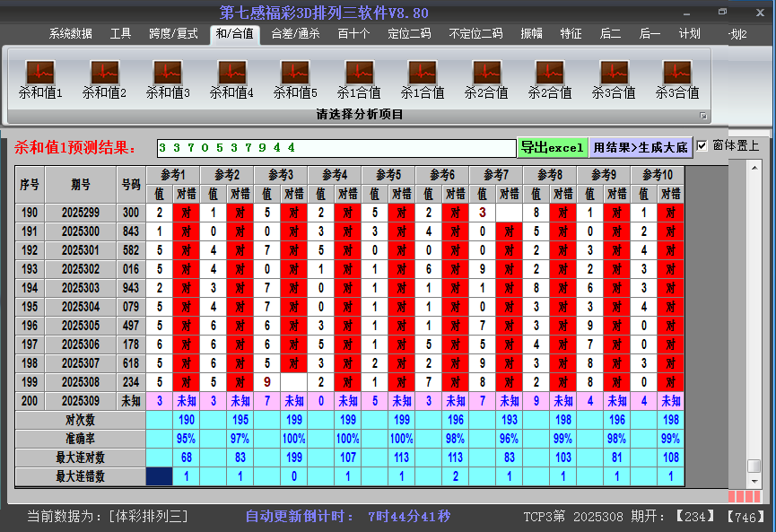Click the last 杀3合值 icon
The image size is (776, 532).
click(x=676, y=73)
